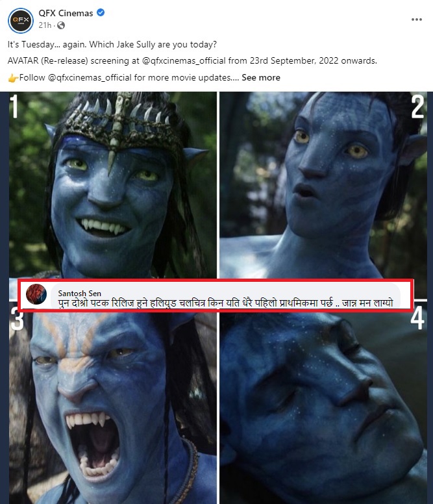Image resolution: width=433 pixels, height=504 pixels.
Task: Open the QFX Cinemas profile picture
Action: (21, 21)
